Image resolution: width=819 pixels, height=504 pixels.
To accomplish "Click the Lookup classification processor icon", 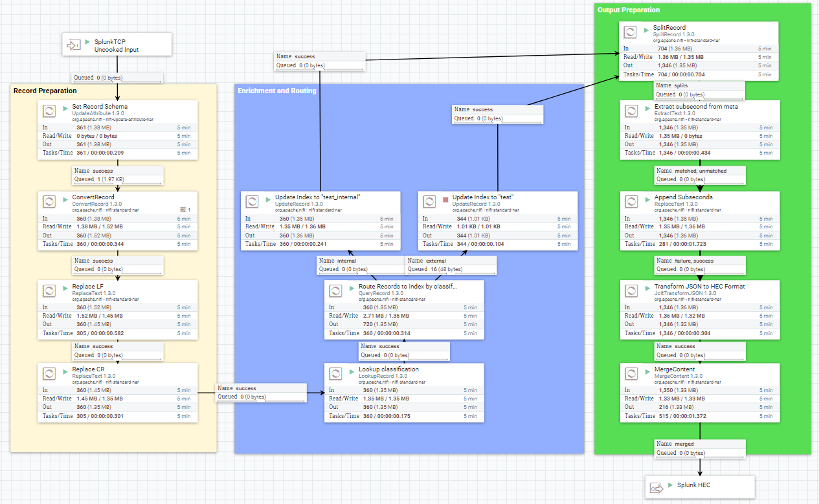I will (335, 373).
